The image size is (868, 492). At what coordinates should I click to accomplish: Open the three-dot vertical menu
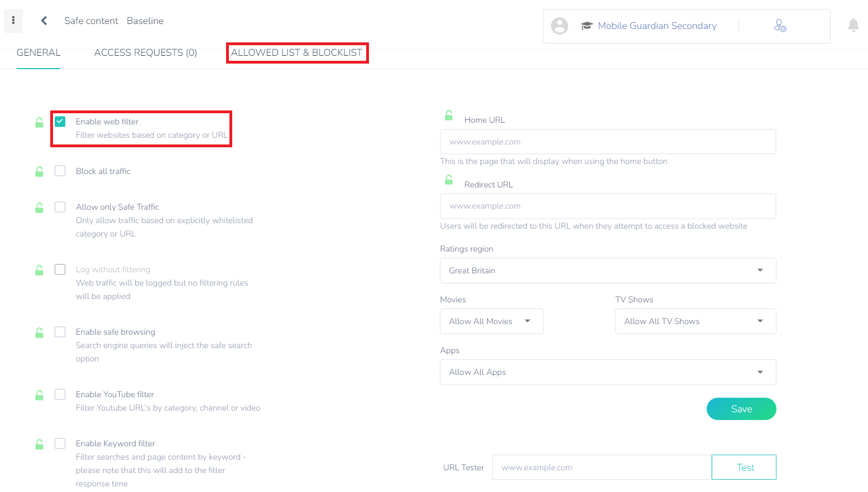point(13,21)
